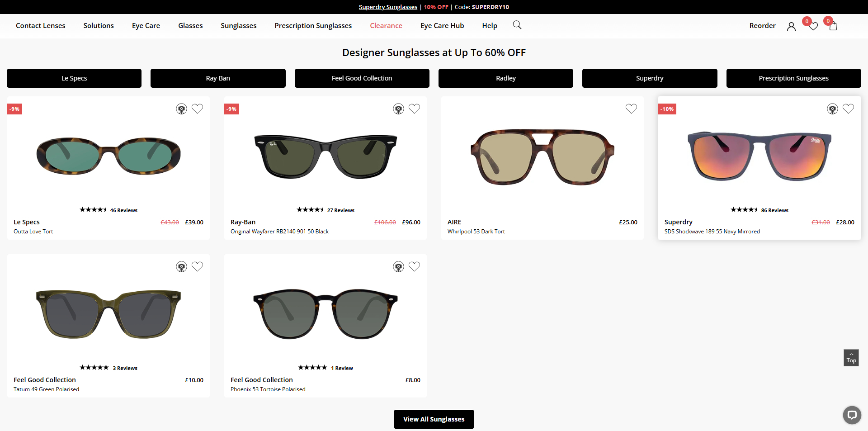Open the Ray-Ban Wayfarer product image
The height and width of the screenshot is (431, 868).
tap(325, 156)
